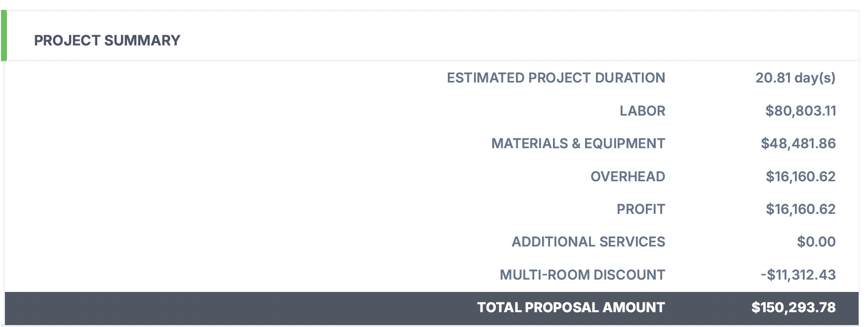Click the $80,803.11 labor amount
The width and height of the screenshot is (868, 327).
point(800,111)
